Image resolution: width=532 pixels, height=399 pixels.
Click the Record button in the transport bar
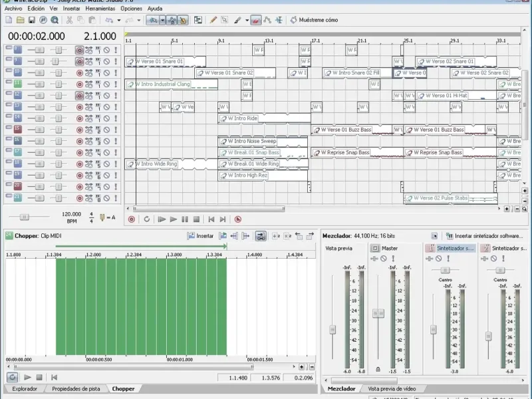pyautogui.click(x=131, y=219)
